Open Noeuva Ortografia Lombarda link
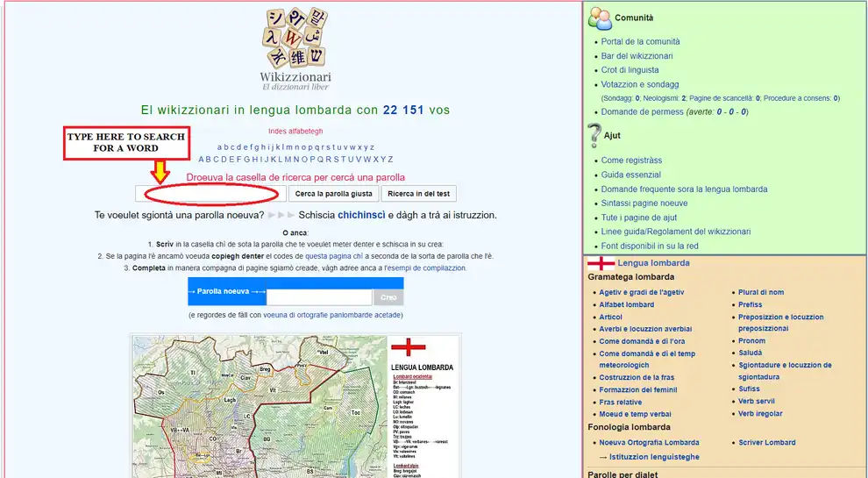The width and height of the screenshot is (868, 478). pyautogui.click(x=649, y=443)
